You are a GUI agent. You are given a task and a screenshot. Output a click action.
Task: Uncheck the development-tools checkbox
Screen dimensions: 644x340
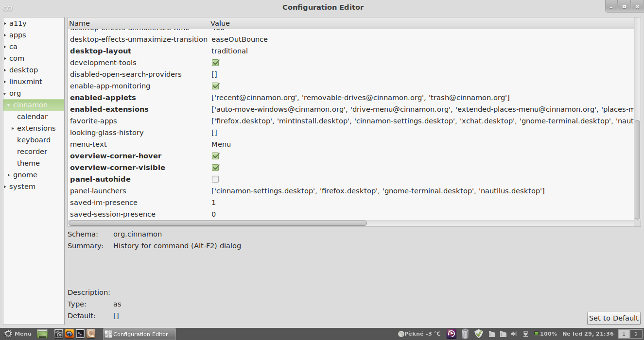coord(215,63)
